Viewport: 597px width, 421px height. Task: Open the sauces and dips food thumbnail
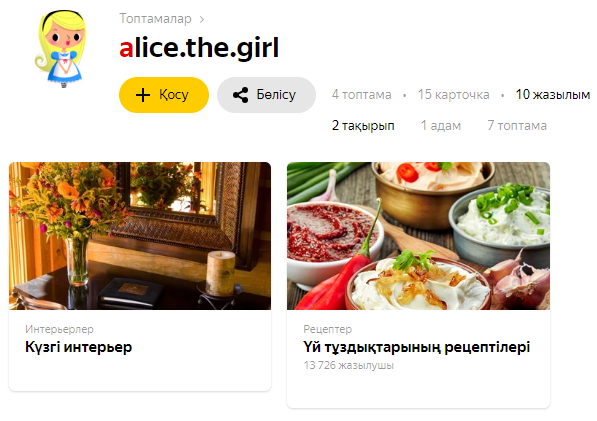[418, 236]
